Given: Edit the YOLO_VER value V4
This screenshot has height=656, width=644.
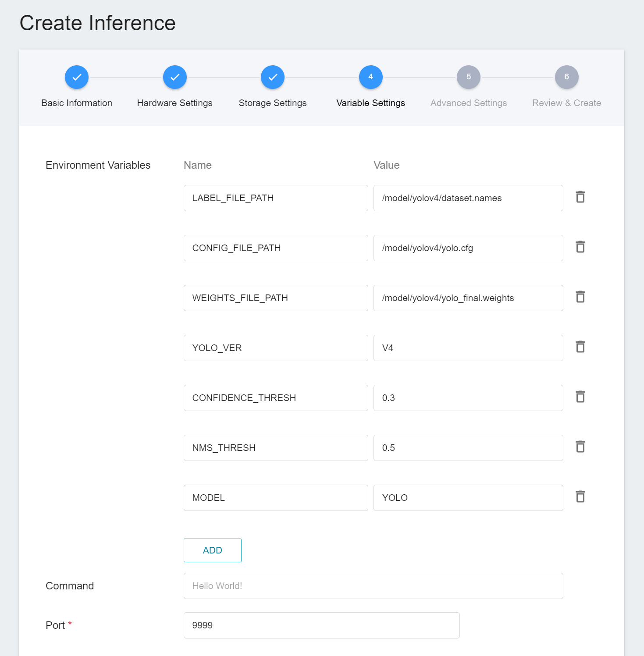Looking at the screenshot, I should pyautogui.click(x=468, y=348).
